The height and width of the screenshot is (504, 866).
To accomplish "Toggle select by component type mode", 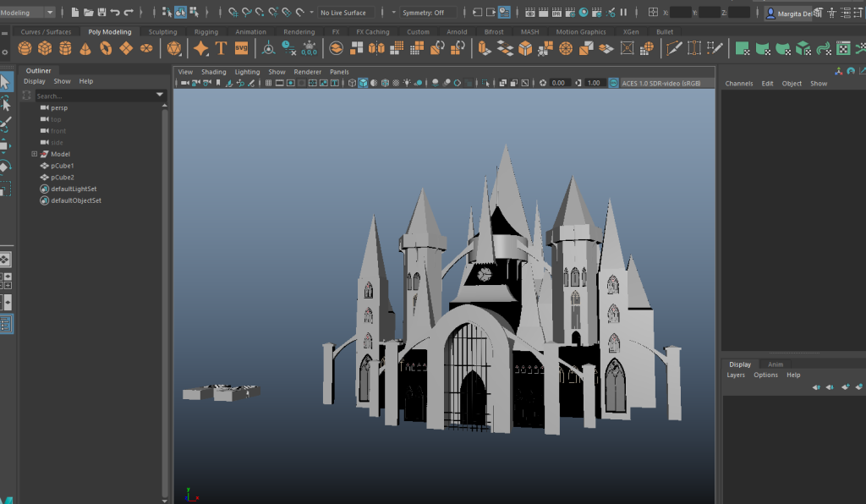I will click(x=194, y=12).
